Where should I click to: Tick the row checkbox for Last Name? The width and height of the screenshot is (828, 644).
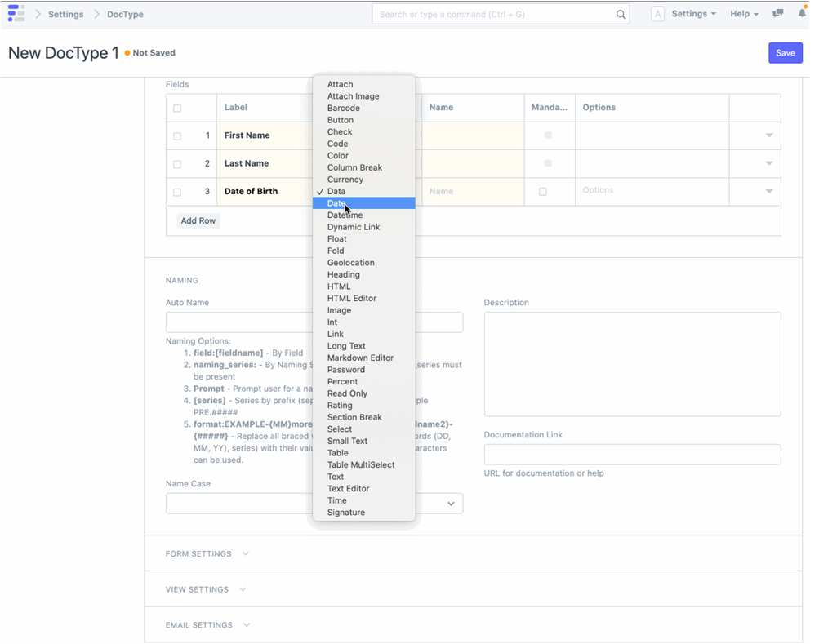pos(177,164)
